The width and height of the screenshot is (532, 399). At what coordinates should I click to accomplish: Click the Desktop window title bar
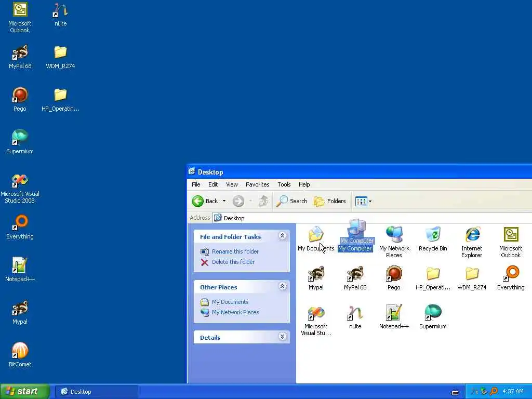360,171
